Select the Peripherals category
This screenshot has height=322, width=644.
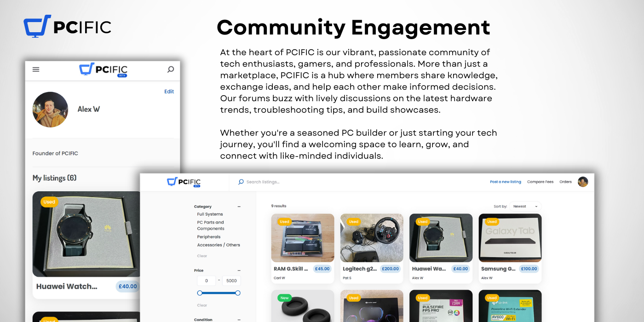click(209, 237)
